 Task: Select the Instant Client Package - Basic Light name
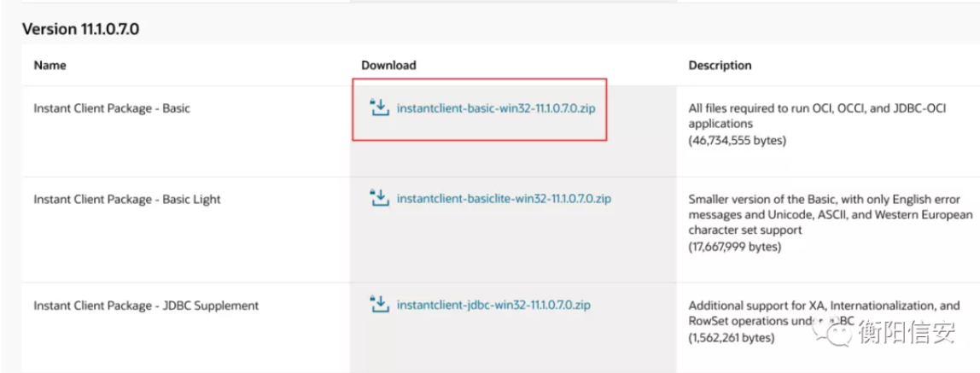127,200
